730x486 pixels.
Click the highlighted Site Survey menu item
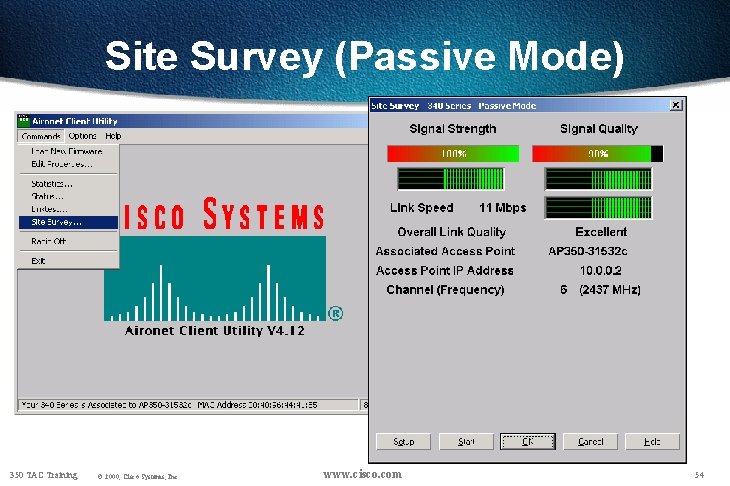pos(68,222)
